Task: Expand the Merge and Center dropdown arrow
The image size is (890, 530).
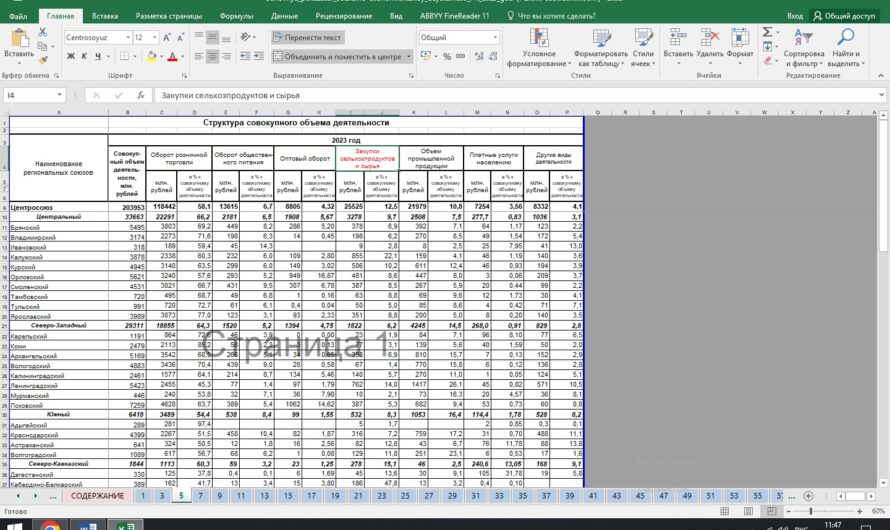Action: (409, 56)
